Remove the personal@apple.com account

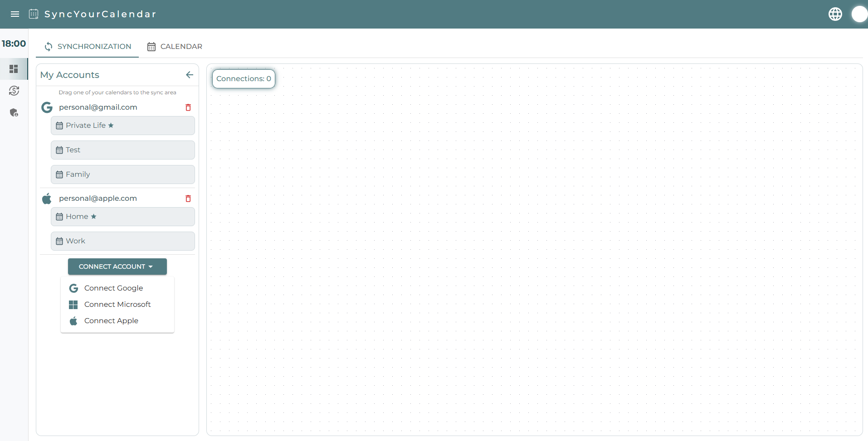pos(188,199)
